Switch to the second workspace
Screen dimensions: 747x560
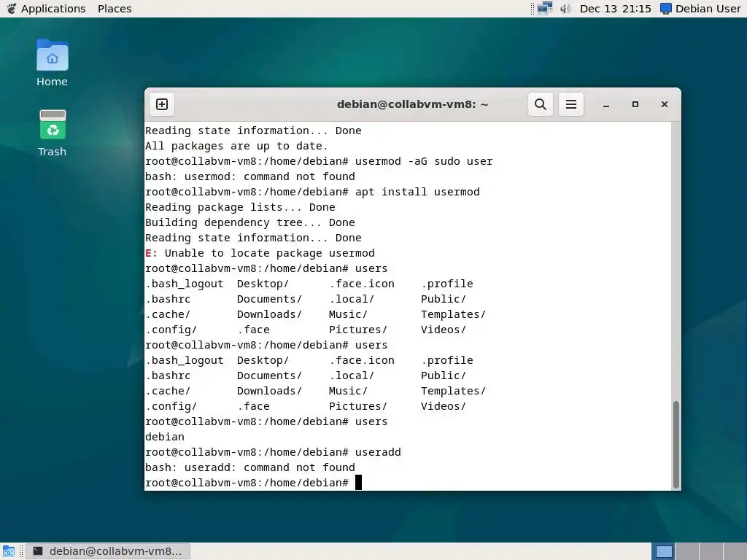click(x=687, y=551)
